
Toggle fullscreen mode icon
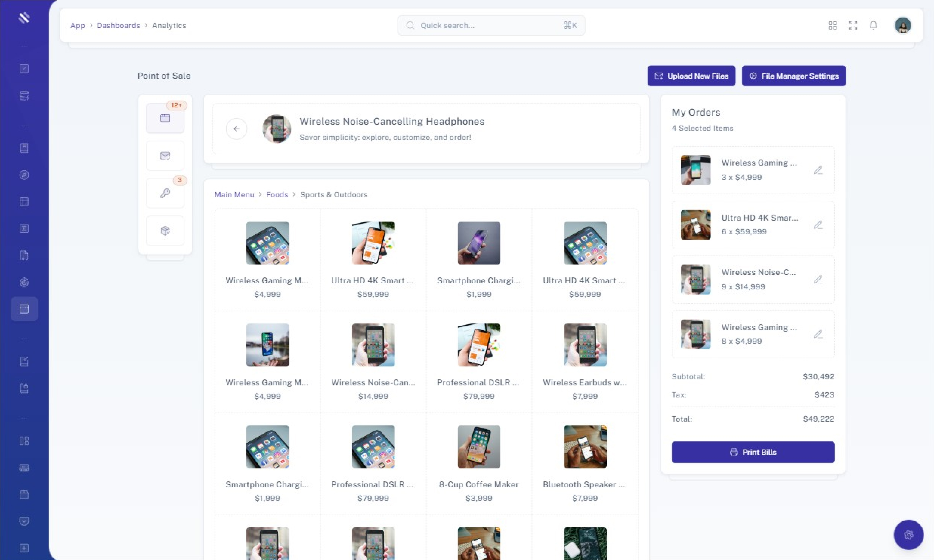853,25
